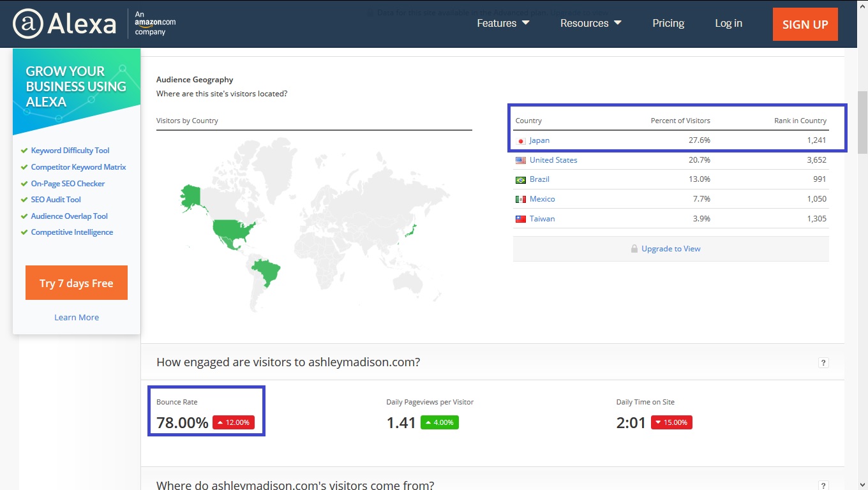Click the 2:01 daily time on site value
The height and width of the screenshot is (490, 868).
tap(631, 422)
